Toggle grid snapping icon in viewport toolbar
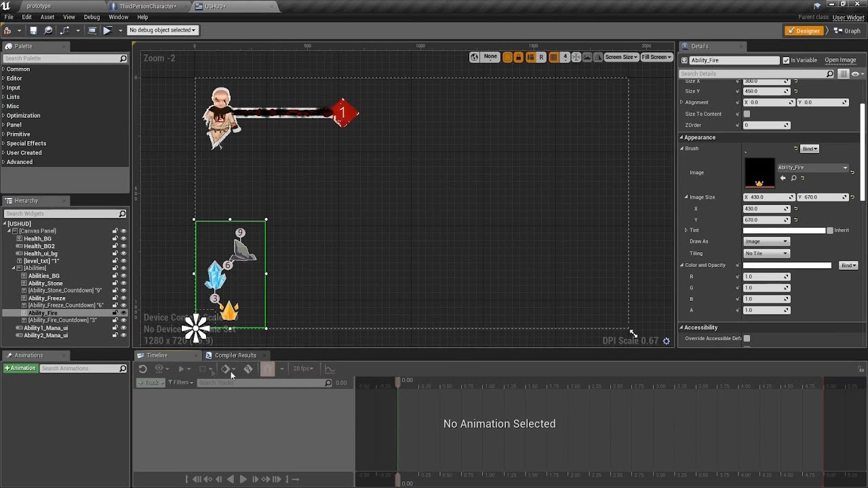 point(553,57)
